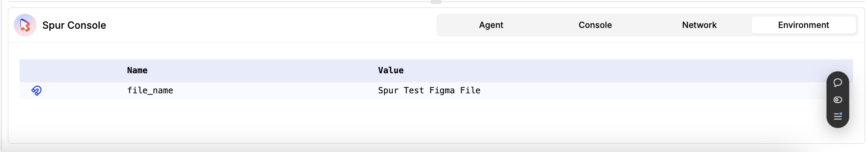Click the Spur Console title text

click(74, 25)
